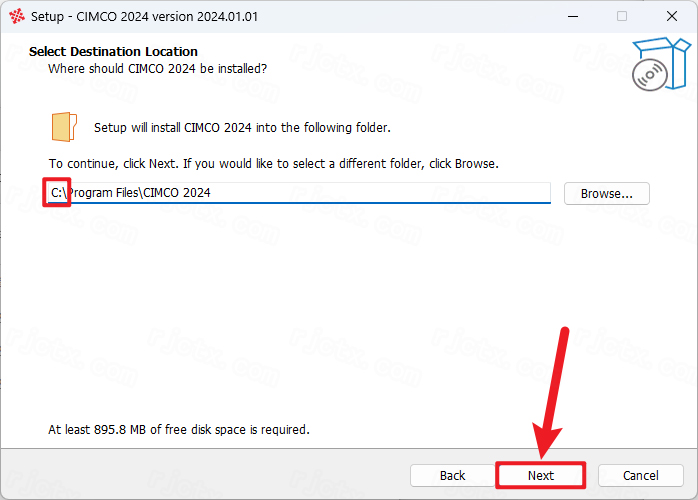This screenshot has height=500, width=698.
Task: Click the 895.8 MB disk space notice
Action: coord(179,430)
